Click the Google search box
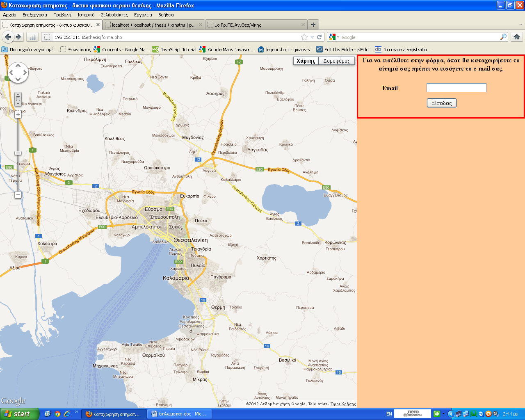This screenshot has height=420, width=525. 420,37
